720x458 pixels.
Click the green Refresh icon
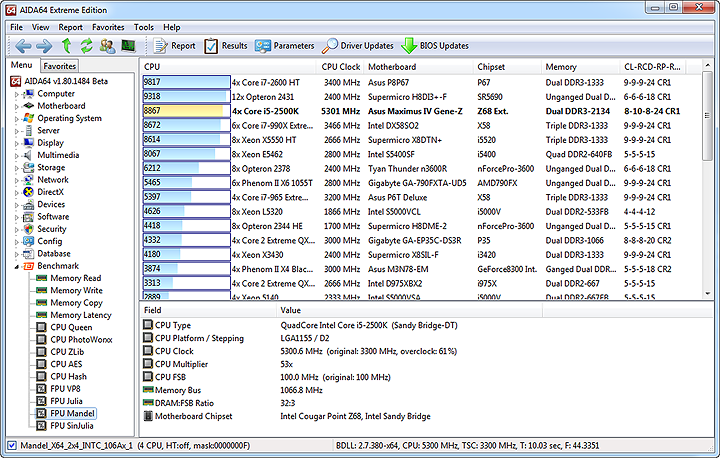pos(86,45)
